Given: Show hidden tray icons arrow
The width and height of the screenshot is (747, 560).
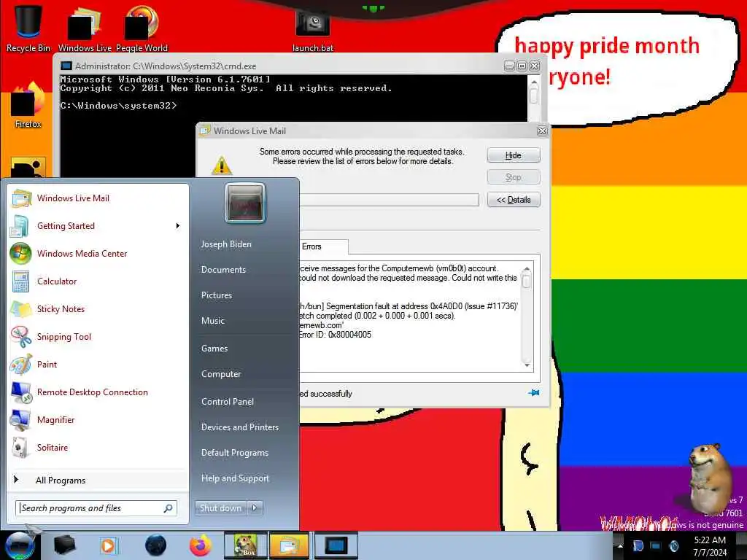Looking at the screenshot, I should coord(620,546).
